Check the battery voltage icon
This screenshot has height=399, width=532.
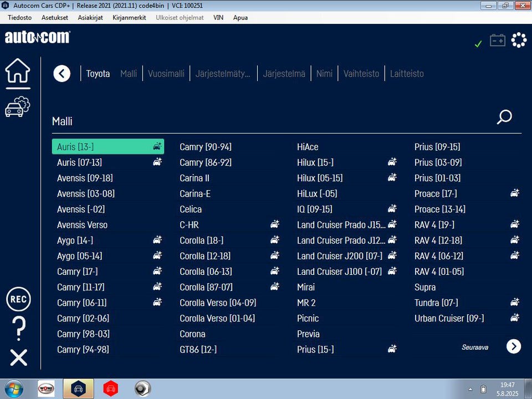pos(498,40)
